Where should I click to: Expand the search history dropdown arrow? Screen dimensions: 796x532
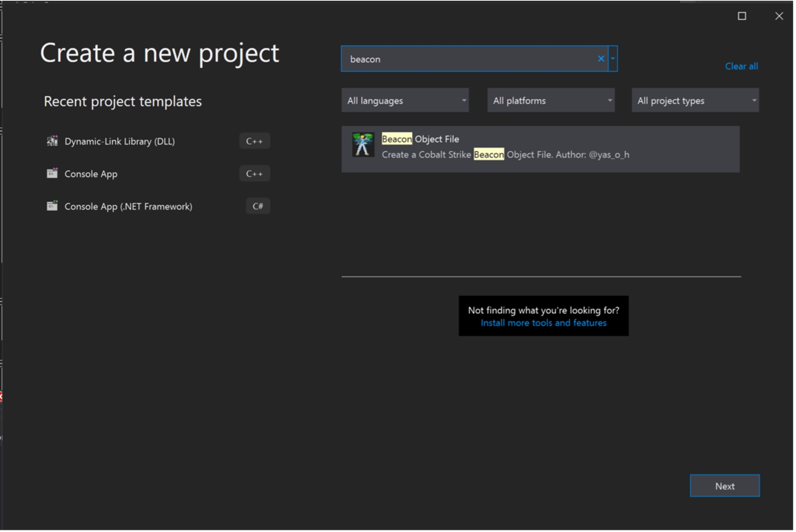[613, 59]
